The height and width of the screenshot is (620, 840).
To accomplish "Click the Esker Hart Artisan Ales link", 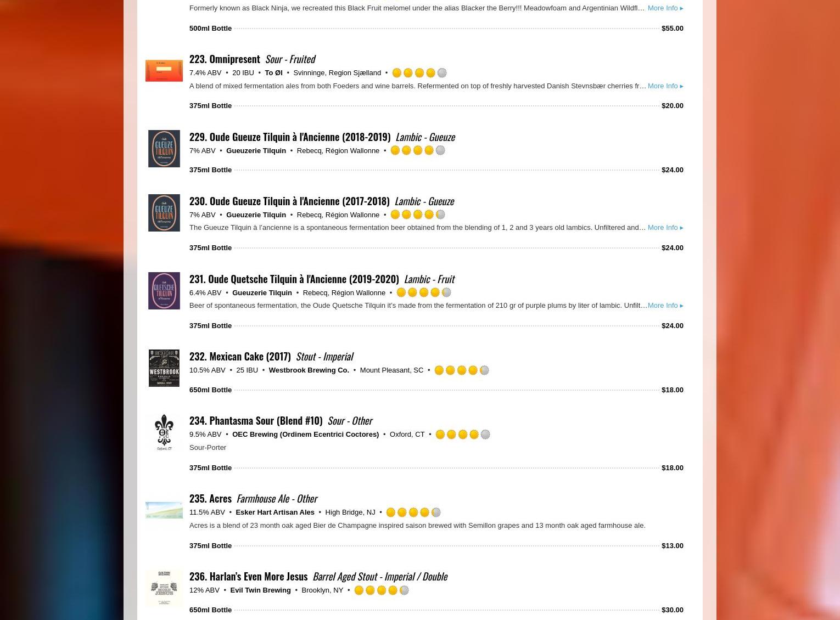I will pyautogui.click(x=275, y=512).
